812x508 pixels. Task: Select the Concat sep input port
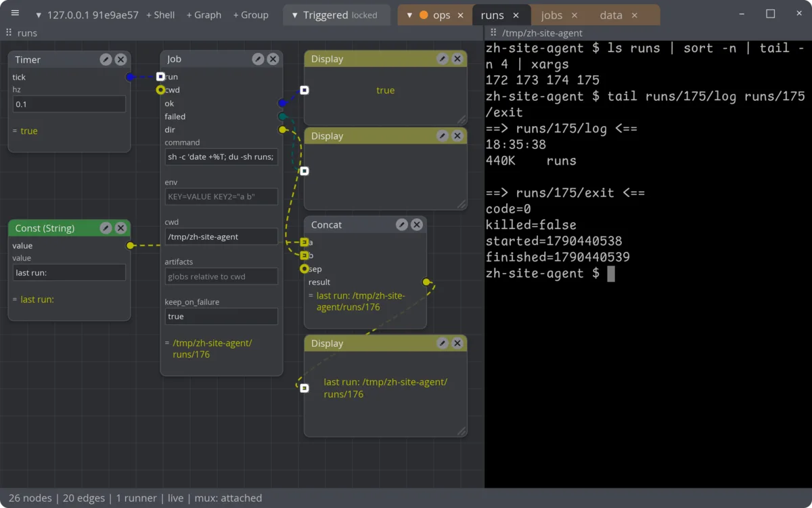304,269
